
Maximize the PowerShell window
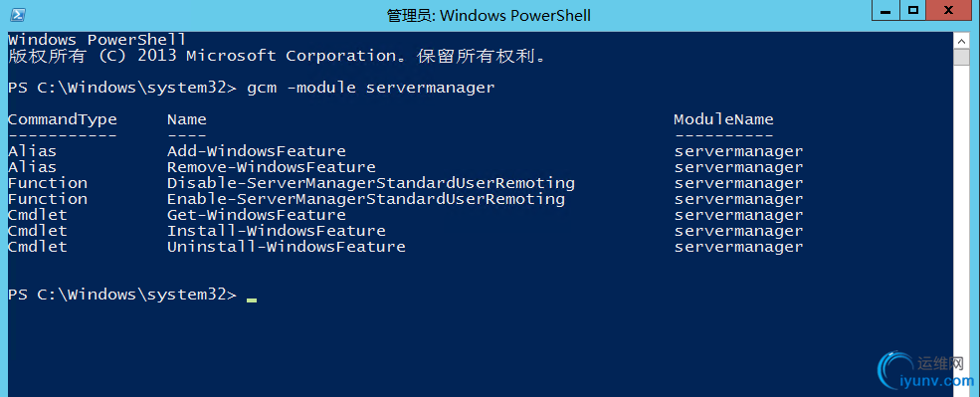point(913,9)
